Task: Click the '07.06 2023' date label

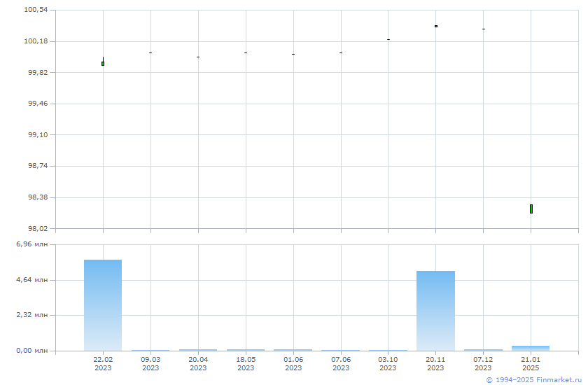Action: (x=341, y=363)
